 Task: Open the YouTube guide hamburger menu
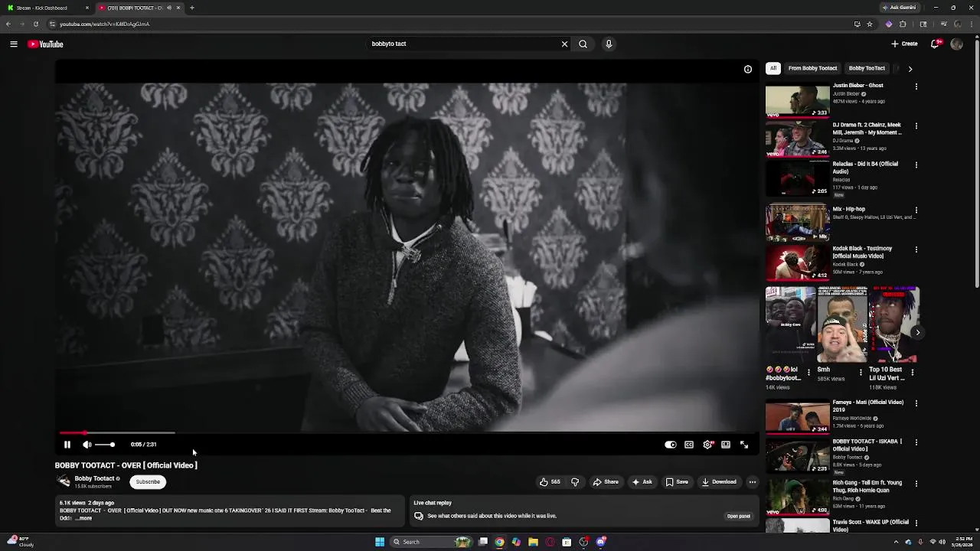coord(14,44)
